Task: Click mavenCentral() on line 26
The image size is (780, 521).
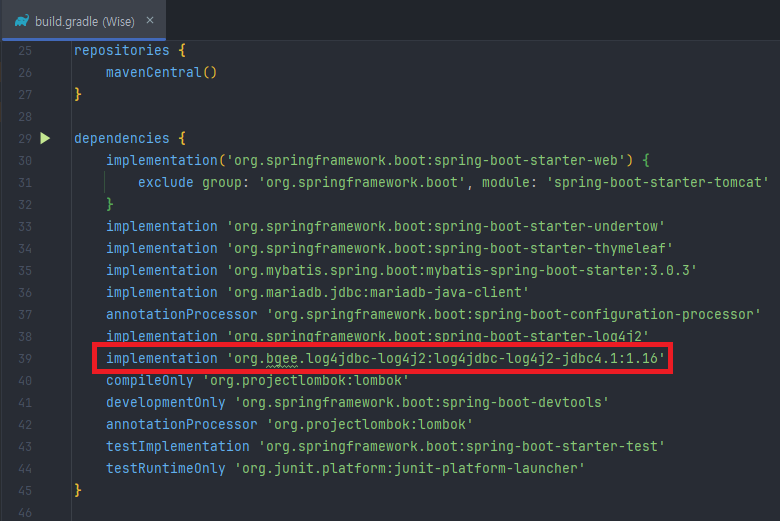Action: click(x=161, y=73)
